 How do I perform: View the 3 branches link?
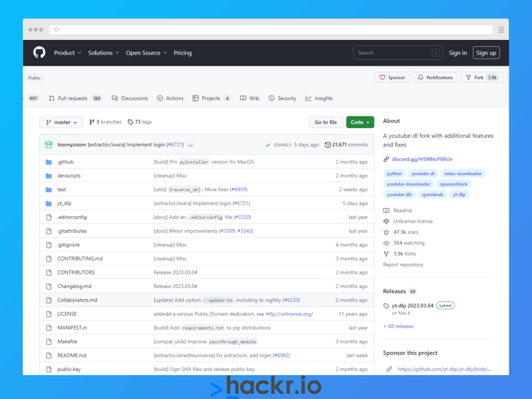105,122
